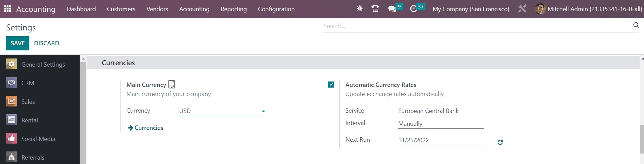The height and width of the screenshot is (164, 644).
Task: Click the search magnifier icon
Action: coord(636,25)
